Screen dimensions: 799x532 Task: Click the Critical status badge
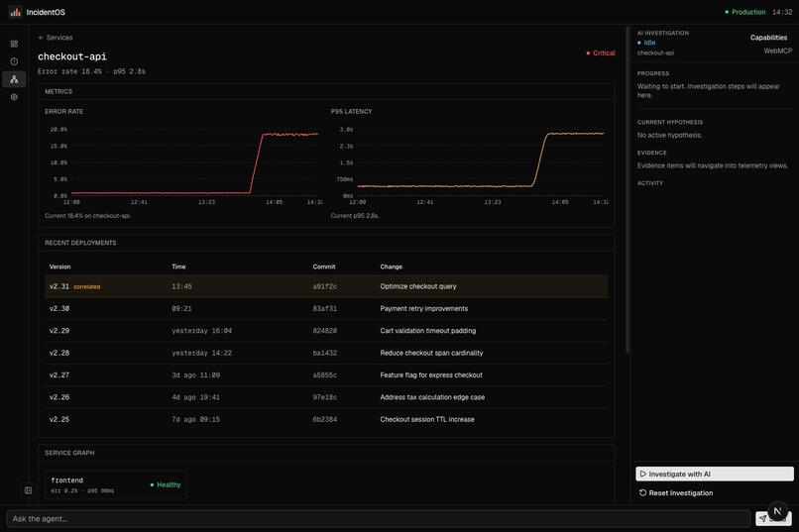(x=601, y=53)
